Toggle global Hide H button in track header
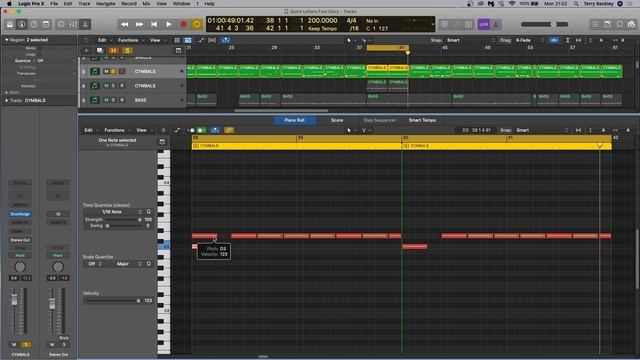The image size is (640, 360). [x=113, y=51]
